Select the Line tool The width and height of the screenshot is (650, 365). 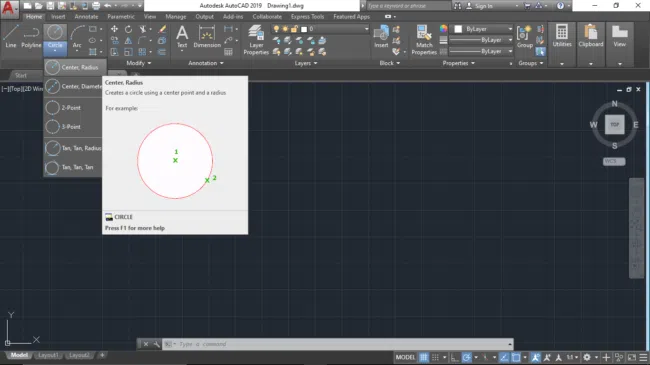(x=11, y=36)
